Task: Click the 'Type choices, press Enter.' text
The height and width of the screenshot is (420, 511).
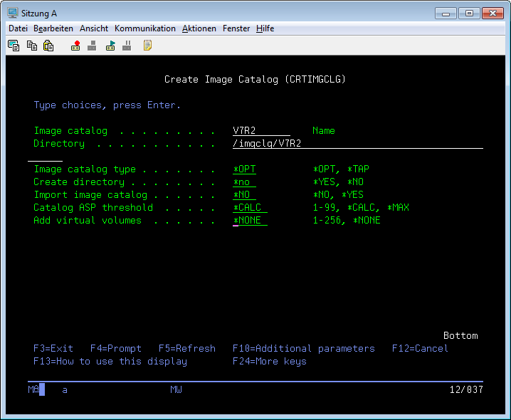Action: tap(107, 105)
